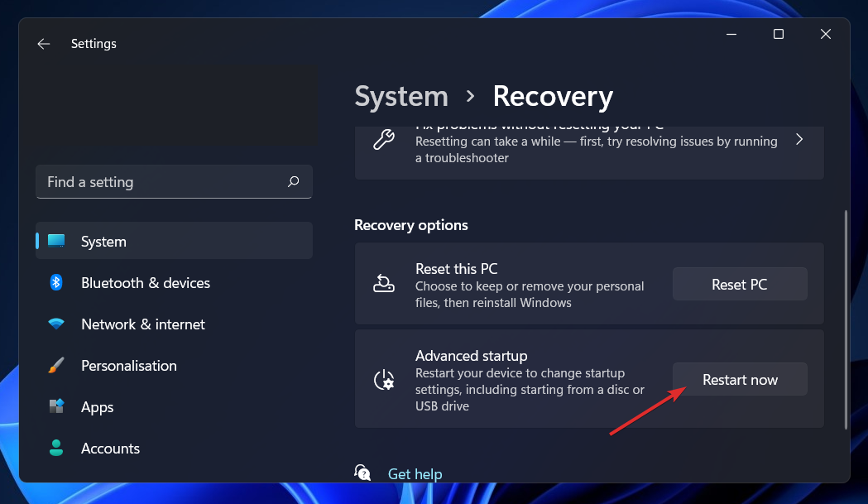868x504 pixels.
Task: Open Bluetooth & devices settings
Action: click(x=146, y=283)
